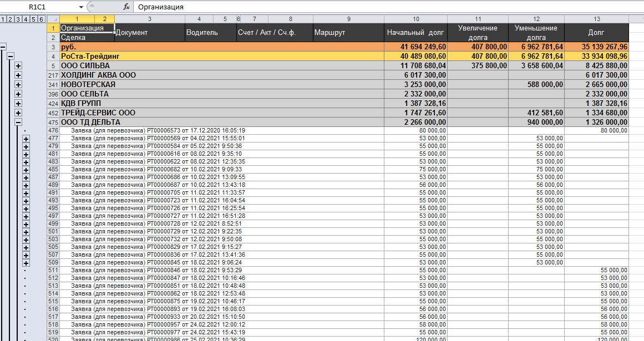The width and height of the screenshot is (644, 341).
Task: Expand the НОВОТЕРСКАЯ group
Action: point(18,85)
